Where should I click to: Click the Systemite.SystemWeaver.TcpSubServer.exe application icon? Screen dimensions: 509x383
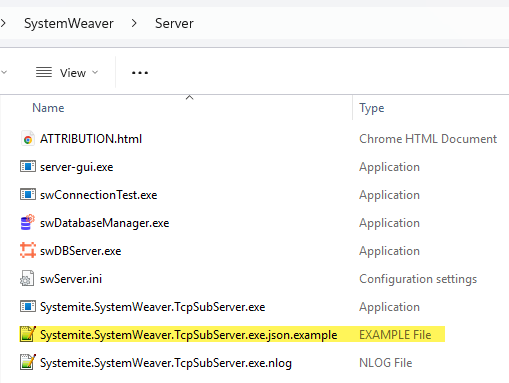pyautogui.click(x=28, y=307)
